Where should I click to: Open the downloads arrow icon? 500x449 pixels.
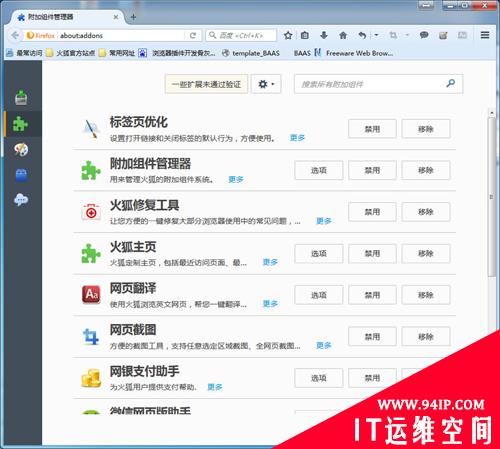click(324, 35)
